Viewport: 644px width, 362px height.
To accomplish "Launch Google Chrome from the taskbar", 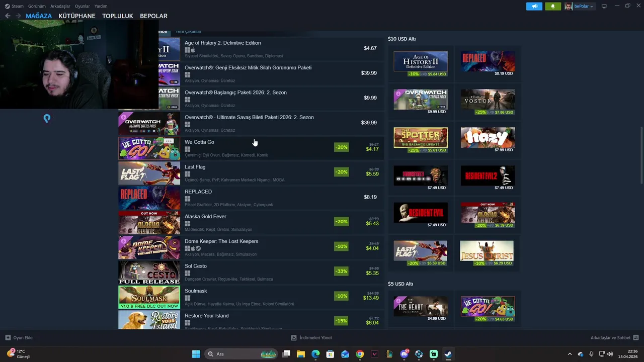I will pyautogui.click(x=360, y=354).
